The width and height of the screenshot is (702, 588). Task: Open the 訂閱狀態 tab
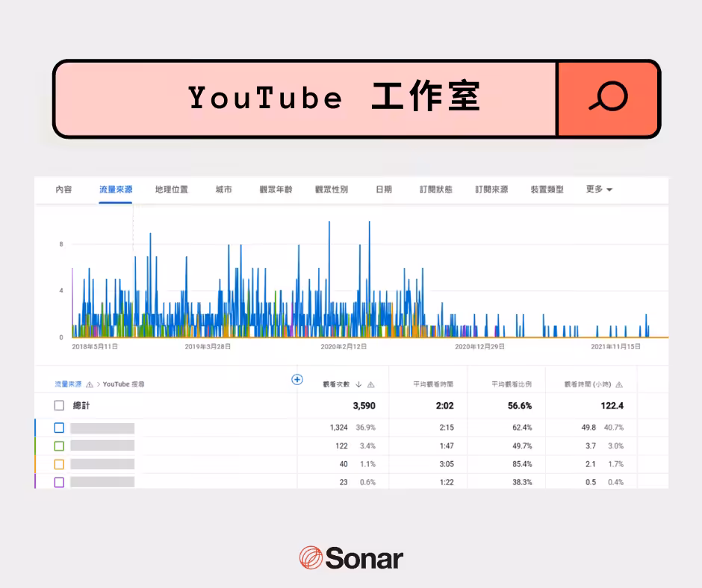pos(435,190)
